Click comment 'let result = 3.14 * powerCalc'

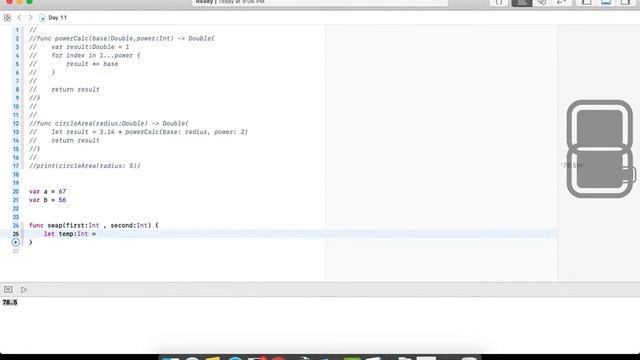click(x=149, y=132)
